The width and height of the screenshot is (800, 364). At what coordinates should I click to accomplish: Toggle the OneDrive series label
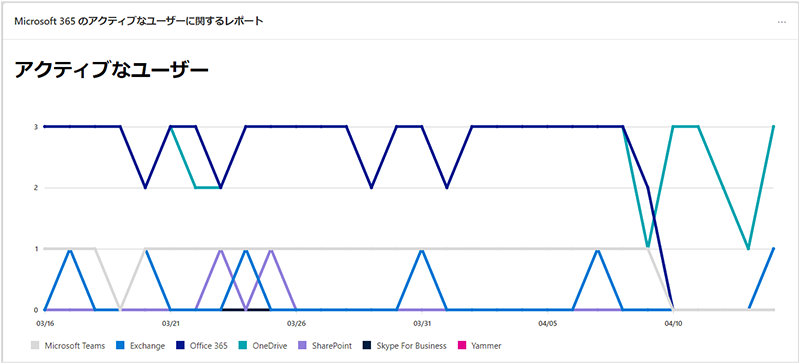[x=270, y=346]
